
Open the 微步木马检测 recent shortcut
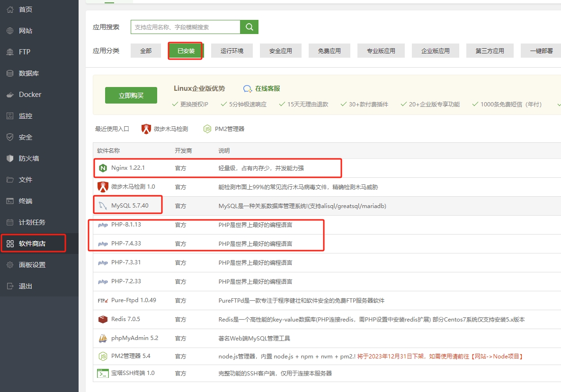tap(165, 129)
